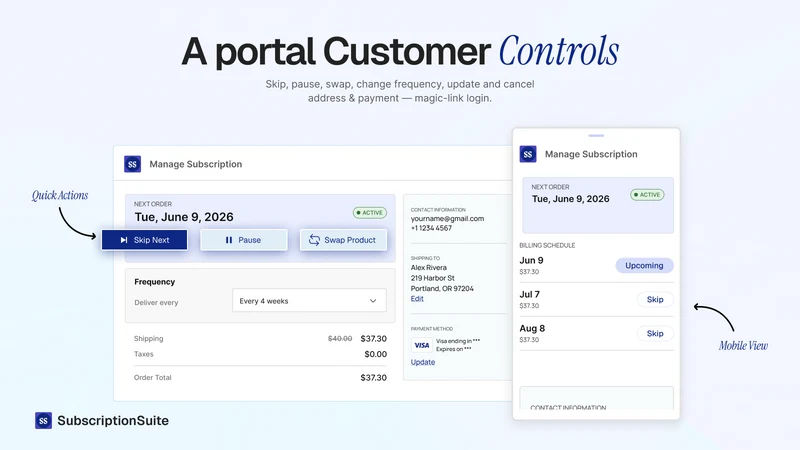Click the struck-through $40.00 shipping price
This screenshot has height=450, width=800.
340,338
